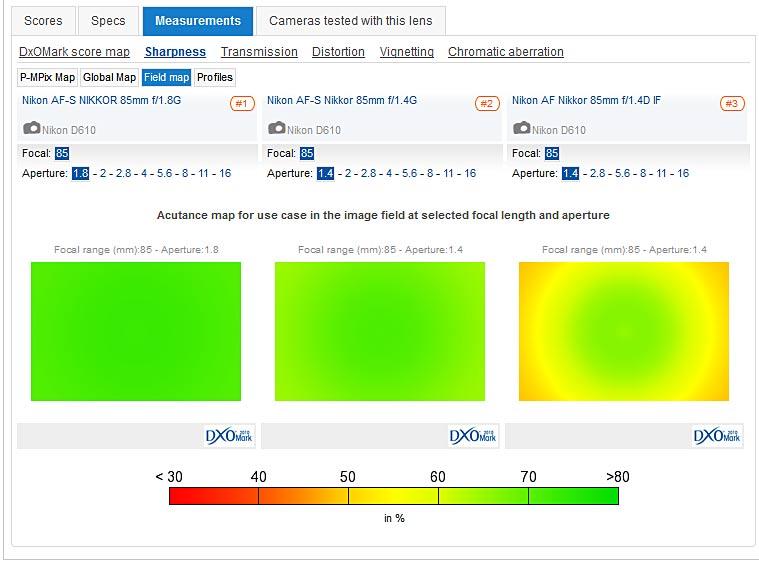Viewport: 759px width, 567px height.
Task: Choose aperture 2.8 for the f/1.4G lens
Action: tap(368, 173)
